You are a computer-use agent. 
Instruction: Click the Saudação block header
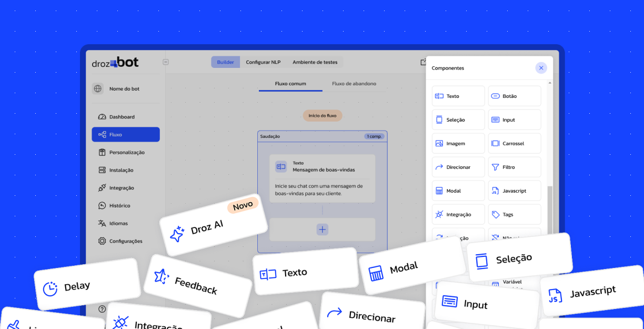(323, 136)
